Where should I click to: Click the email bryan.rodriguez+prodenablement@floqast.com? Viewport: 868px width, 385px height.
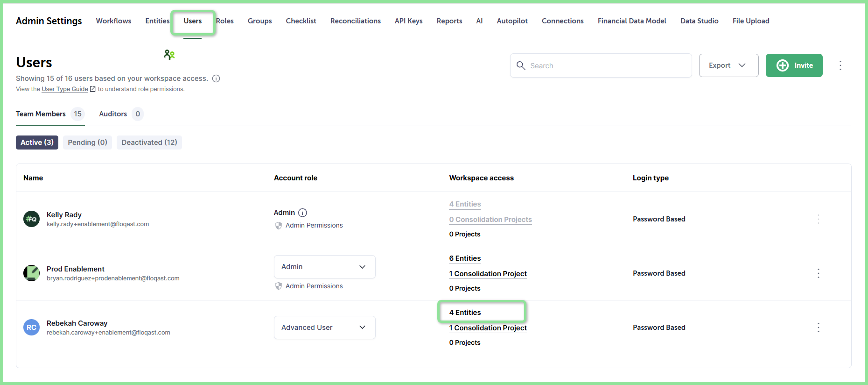[x=113, y=278]
